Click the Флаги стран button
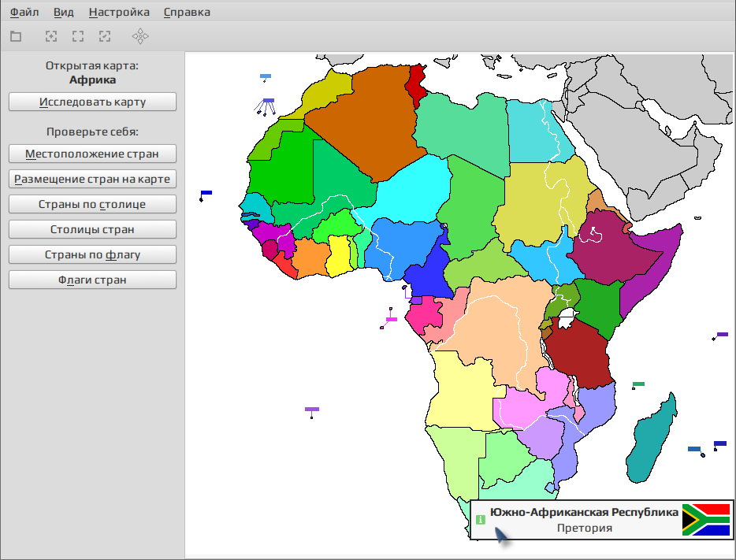The image size is (736, 560). (92, 280)
